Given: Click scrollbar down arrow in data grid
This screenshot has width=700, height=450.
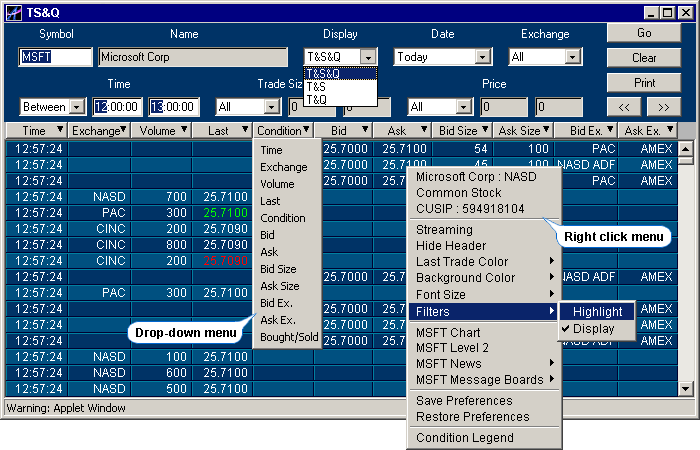Looking at the screenshot, I should click(686, 389).
